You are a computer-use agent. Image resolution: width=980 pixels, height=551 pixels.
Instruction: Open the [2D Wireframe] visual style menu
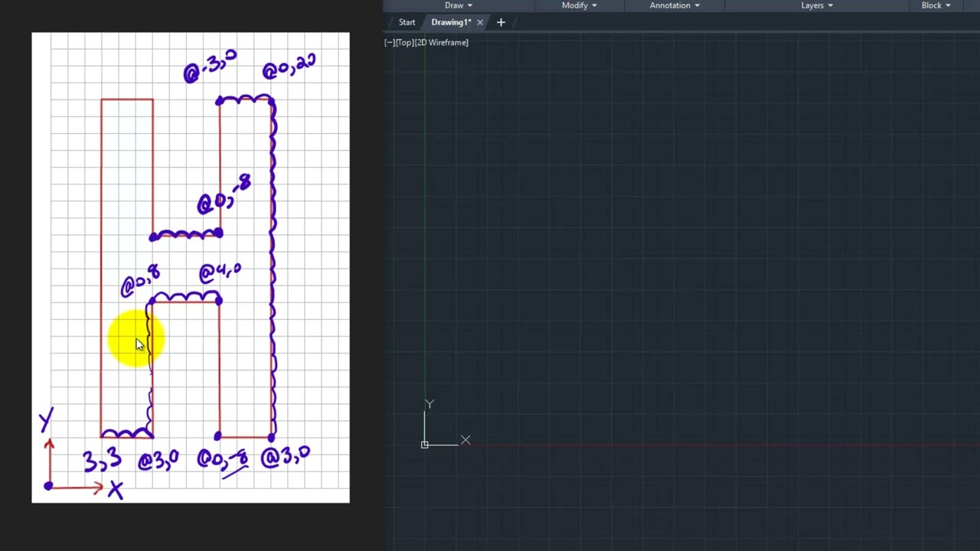[x=441, y=43]
